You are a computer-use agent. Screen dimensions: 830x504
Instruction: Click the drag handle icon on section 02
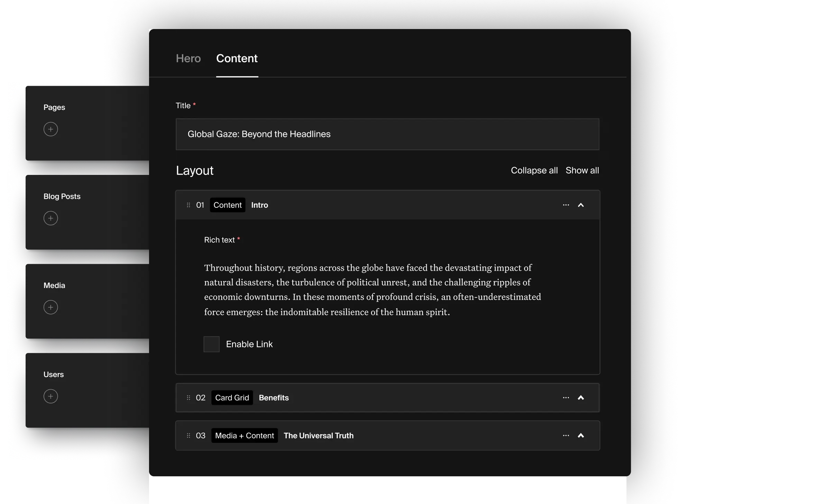(x=188, y=397)
